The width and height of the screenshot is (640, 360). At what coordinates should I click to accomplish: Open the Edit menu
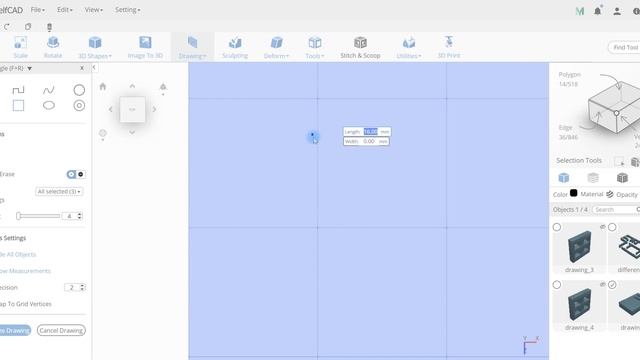coord(64,9)
